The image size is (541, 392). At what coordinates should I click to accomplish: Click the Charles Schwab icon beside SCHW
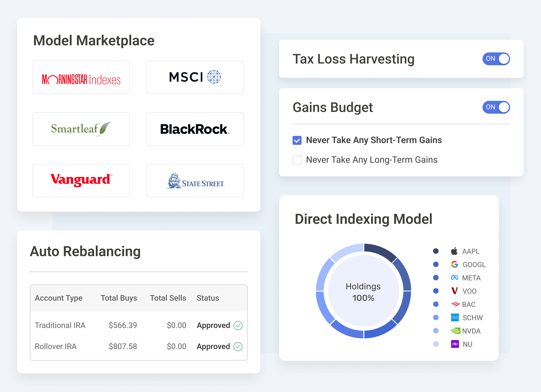coord(455,317)
